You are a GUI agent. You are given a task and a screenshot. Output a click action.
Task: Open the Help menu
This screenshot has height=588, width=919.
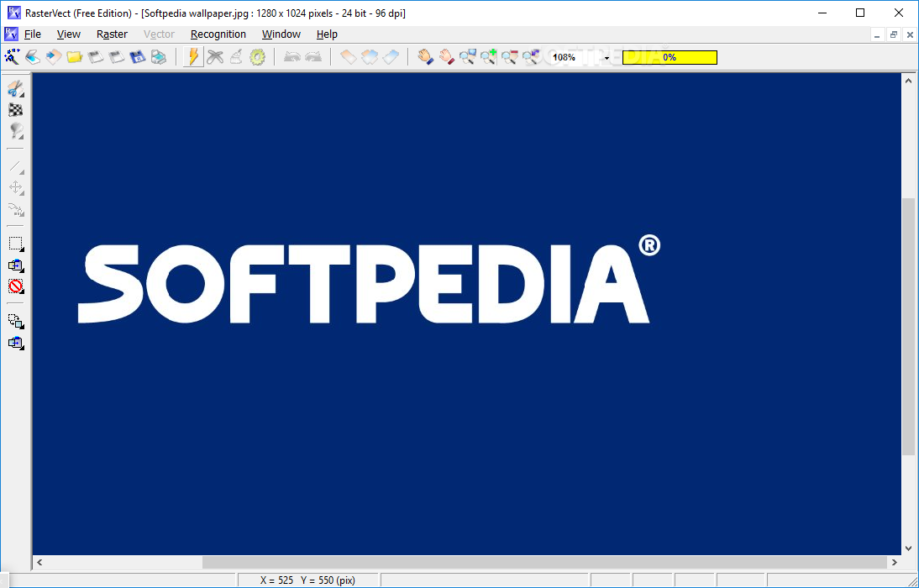click(x=327, y=34)
